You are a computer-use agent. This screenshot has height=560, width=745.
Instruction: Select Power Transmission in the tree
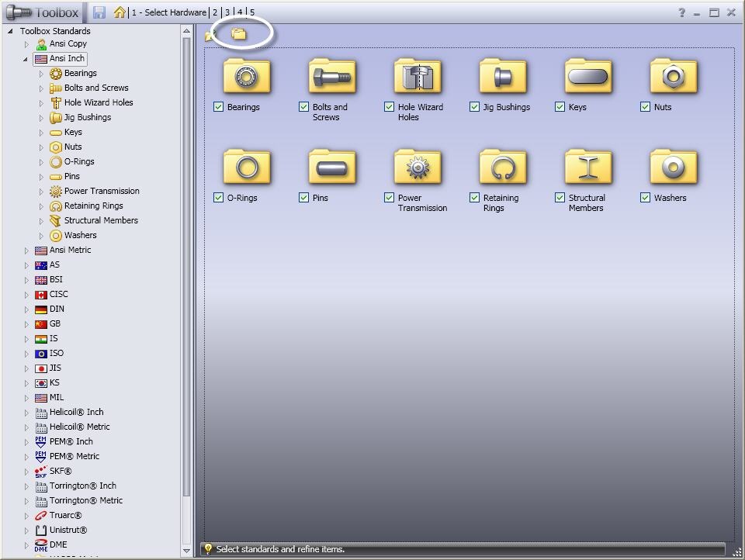point(95,191)
